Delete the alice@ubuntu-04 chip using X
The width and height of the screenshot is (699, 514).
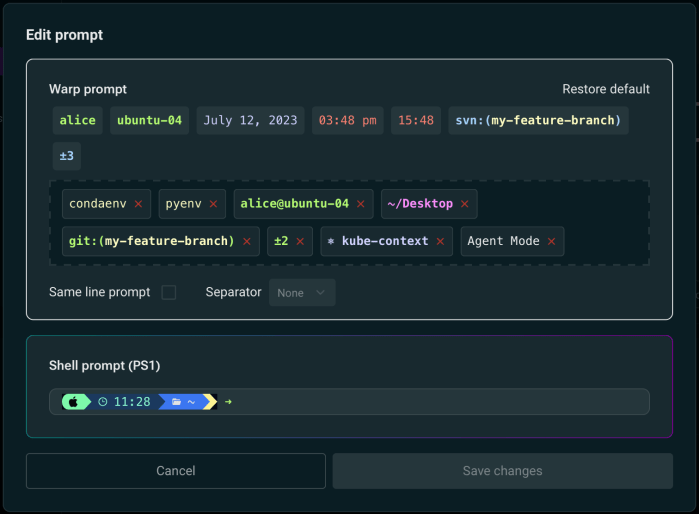361,204
